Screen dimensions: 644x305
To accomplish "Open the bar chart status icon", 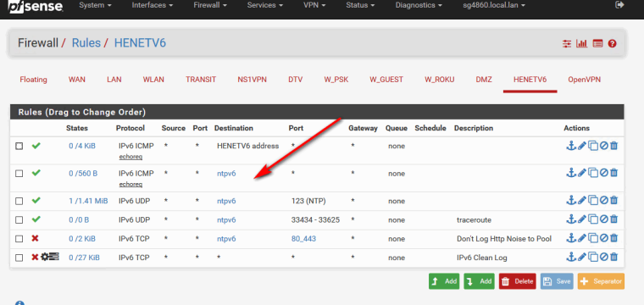I will point(581,43).
